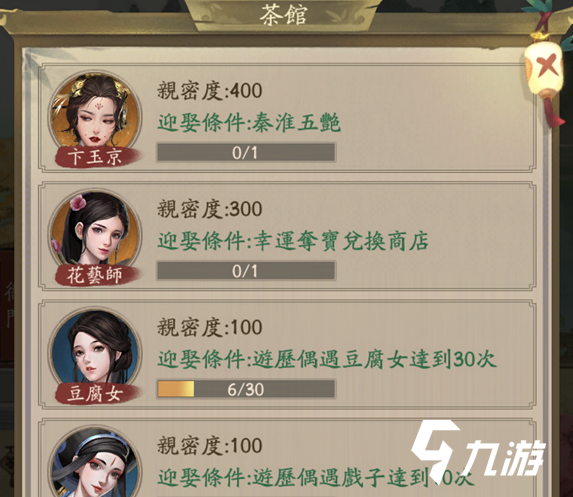Close the teahouse panel with the lantern X
Screen dimensions: 573x497
point(544,69)
